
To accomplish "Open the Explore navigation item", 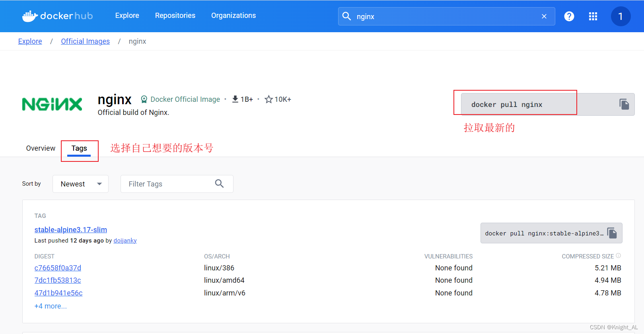I will 127,16.
